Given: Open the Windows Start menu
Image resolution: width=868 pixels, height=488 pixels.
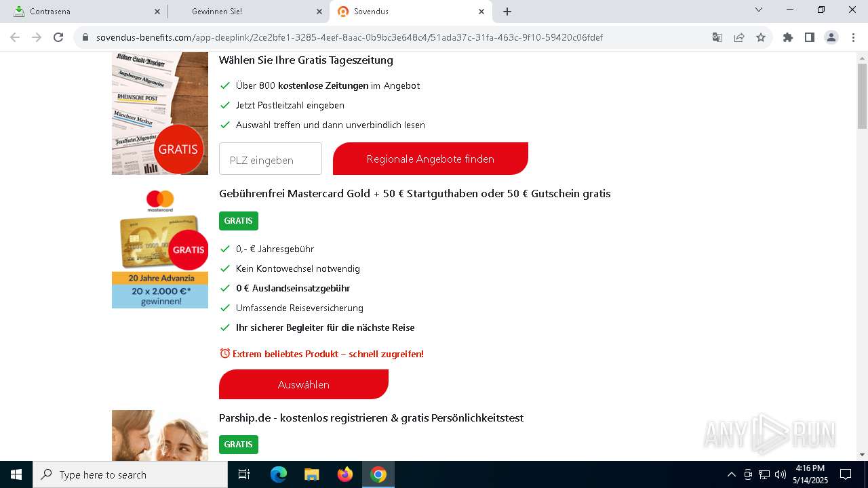Looking at the screenshot, I should point(16,474).
